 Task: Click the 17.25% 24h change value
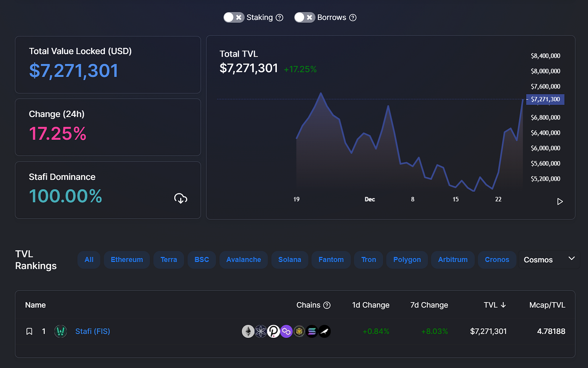[x=58, y=134]
